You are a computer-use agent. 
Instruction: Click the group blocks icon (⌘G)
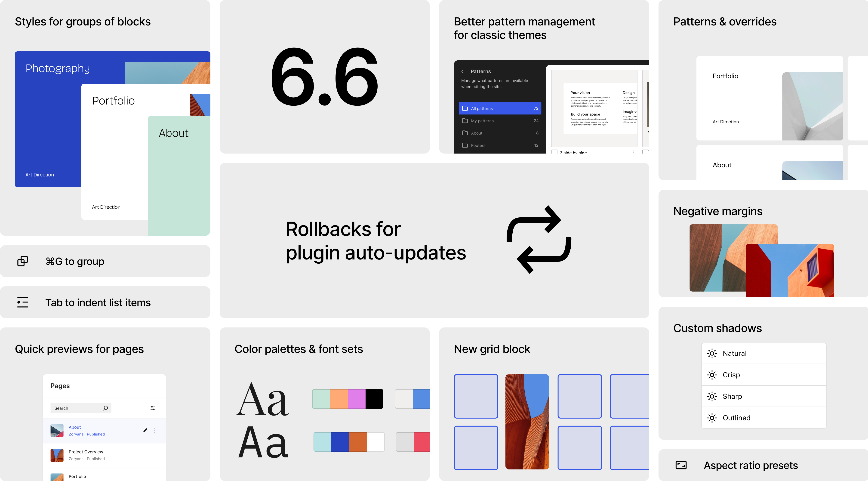22,261
